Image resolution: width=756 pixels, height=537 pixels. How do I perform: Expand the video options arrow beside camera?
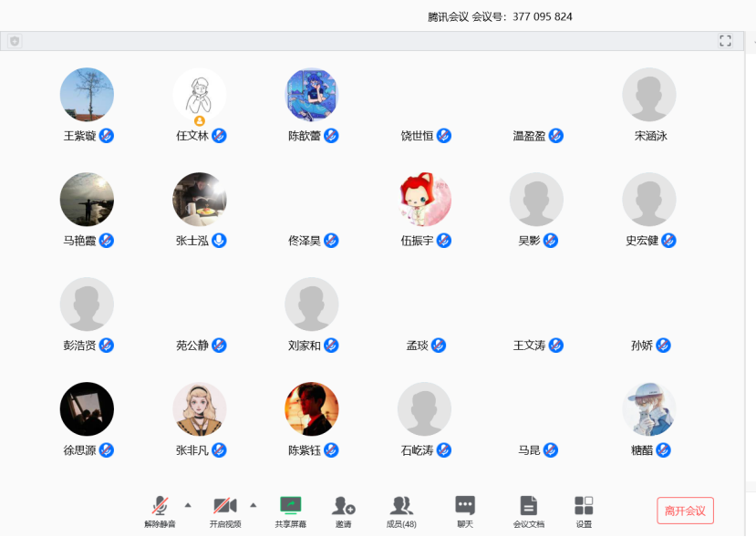[254, 504]
